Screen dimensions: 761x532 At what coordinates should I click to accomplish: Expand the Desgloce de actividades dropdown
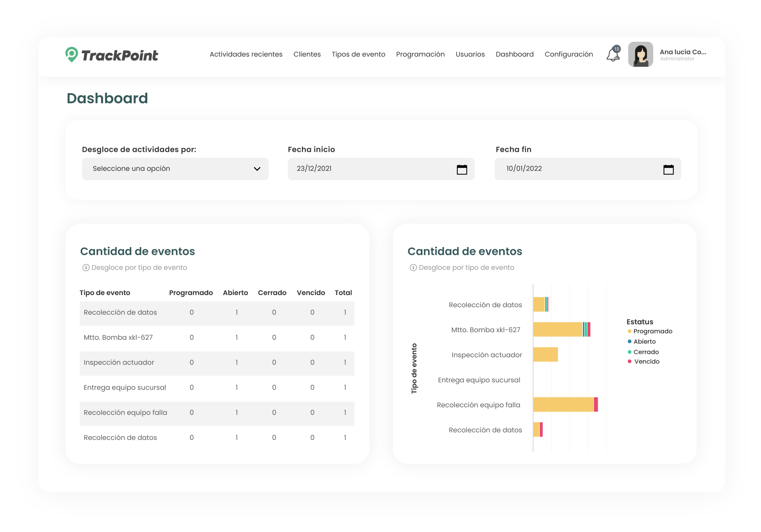[175, 169]
